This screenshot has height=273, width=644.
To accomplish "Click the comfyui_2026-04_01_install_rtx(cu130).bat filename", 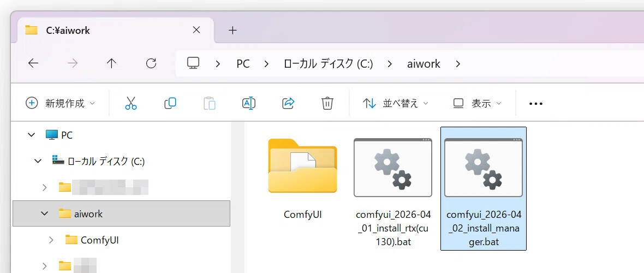I will [x=393, y=228].
